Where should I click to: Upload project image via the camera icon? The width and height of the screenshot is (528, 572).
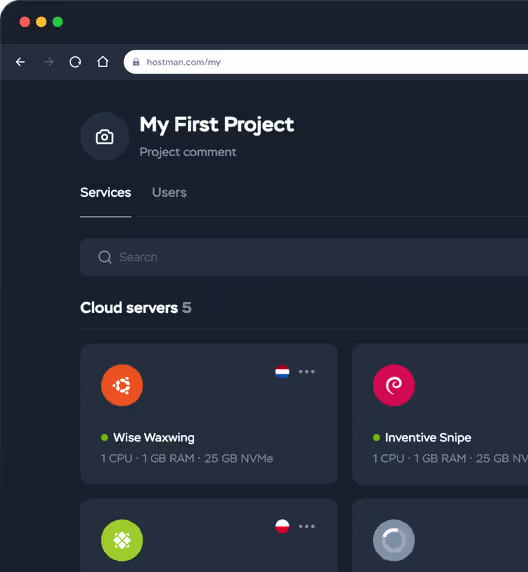click(x=105, y=137)
